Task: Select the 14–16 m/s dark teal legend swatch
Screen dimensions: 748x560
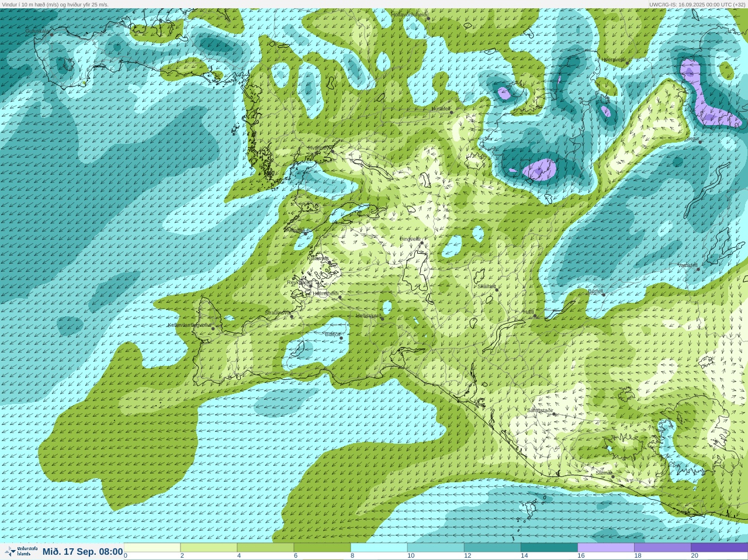Action: (549, 548)
